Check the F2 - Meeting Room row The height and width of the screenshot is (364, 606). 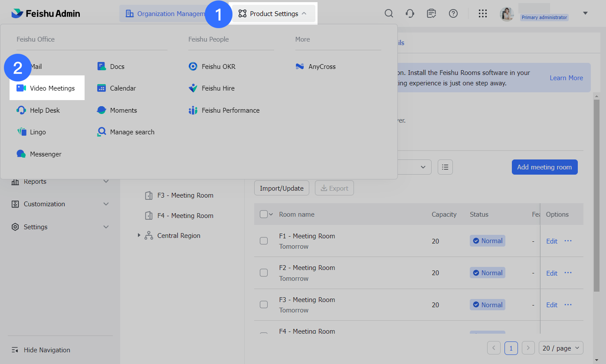pyautogui.click(x=264, y=273)
